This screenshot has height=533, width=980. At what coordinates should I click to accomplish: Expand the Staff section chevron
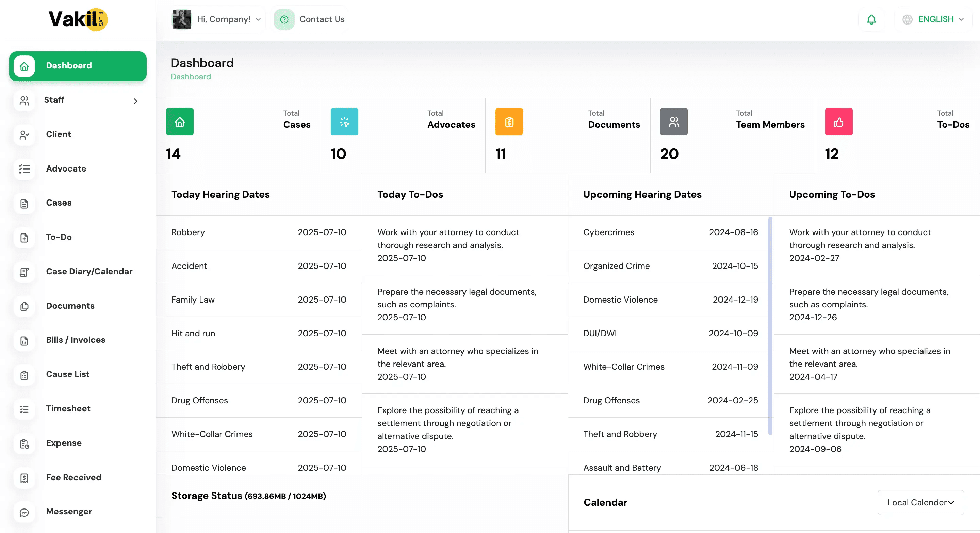[x=135, y=101]
